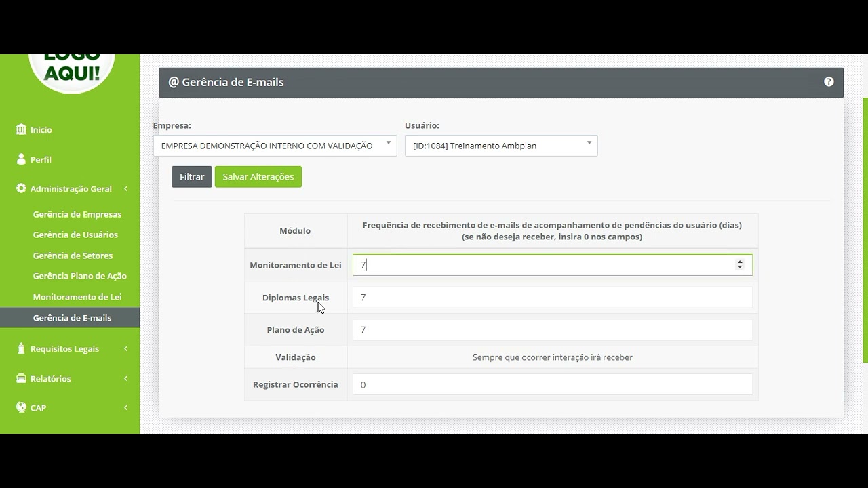
Task: Click the Validação row label
Action: click(x=296, y=357)
